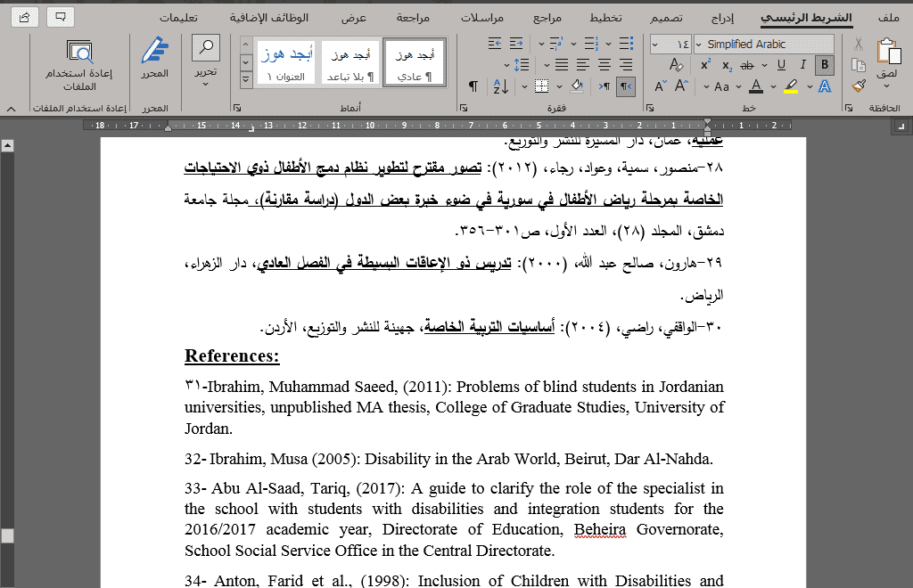Click the Copy icon in clipboard group

click(859, 65)
